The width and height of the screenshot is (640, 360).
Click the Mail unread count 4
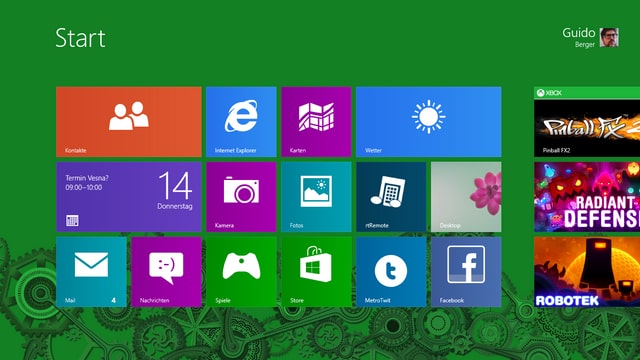click(113, 300)
